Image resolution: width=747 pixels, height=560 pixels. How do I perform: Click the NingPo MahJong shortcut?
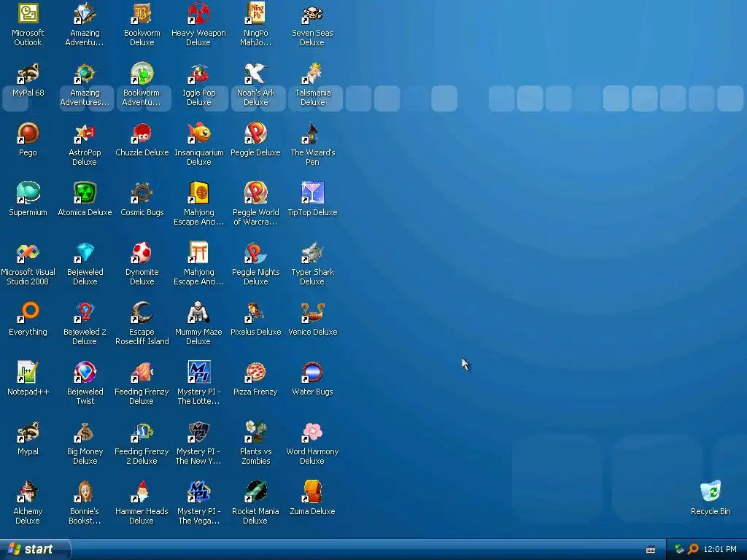(255, 13)
